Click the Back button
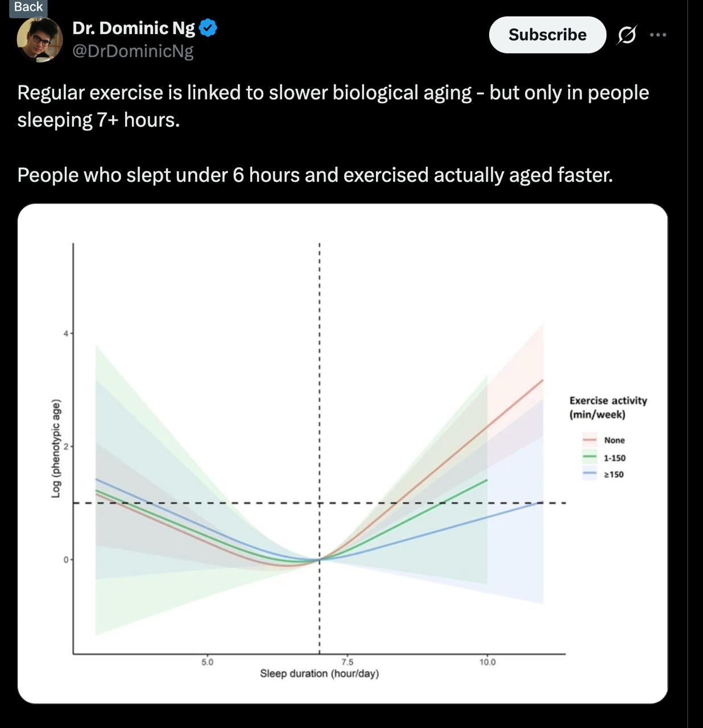Screen dimensions: 703x728 coord(28,7)
